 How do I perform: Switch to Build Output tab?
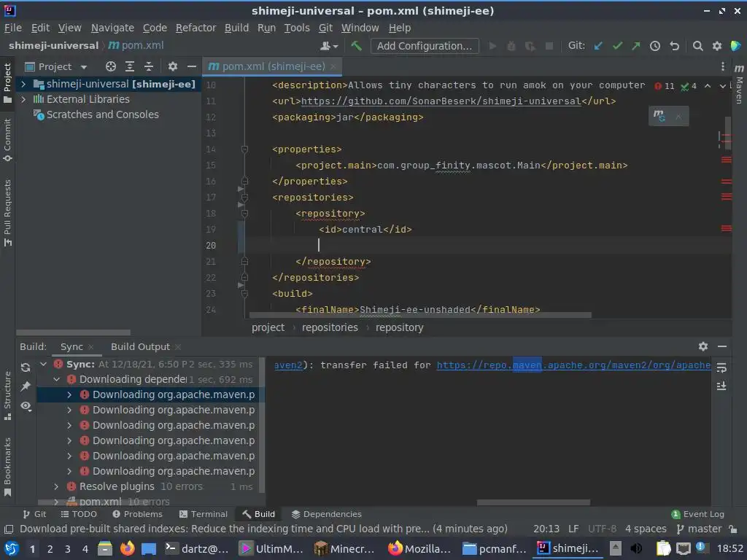coord(140,346)
